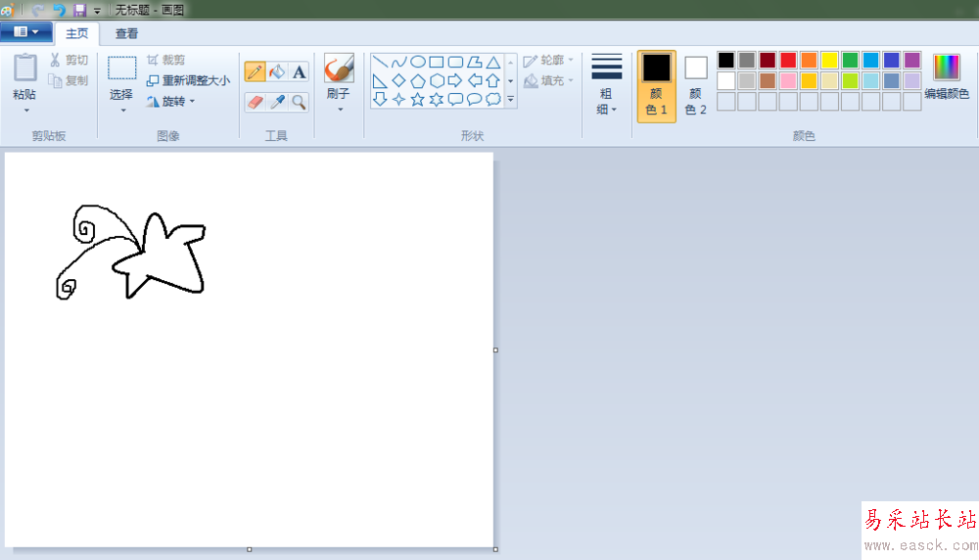The height and width of the screenshot is (560, 979).
Task: Click the Paste clipboard icon
Action: tap(25, 68)
